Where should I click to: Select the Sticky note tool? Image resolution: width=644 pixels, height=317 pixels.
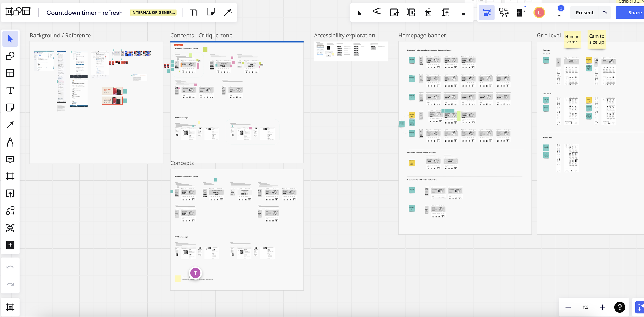click(x=10, y=108)
